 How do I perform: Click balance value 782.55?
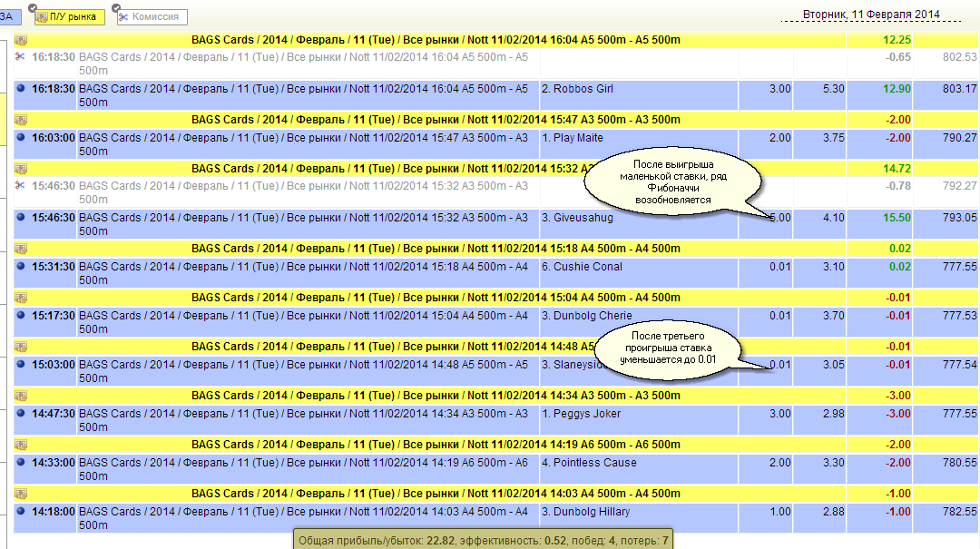click(x=959, y=512)
